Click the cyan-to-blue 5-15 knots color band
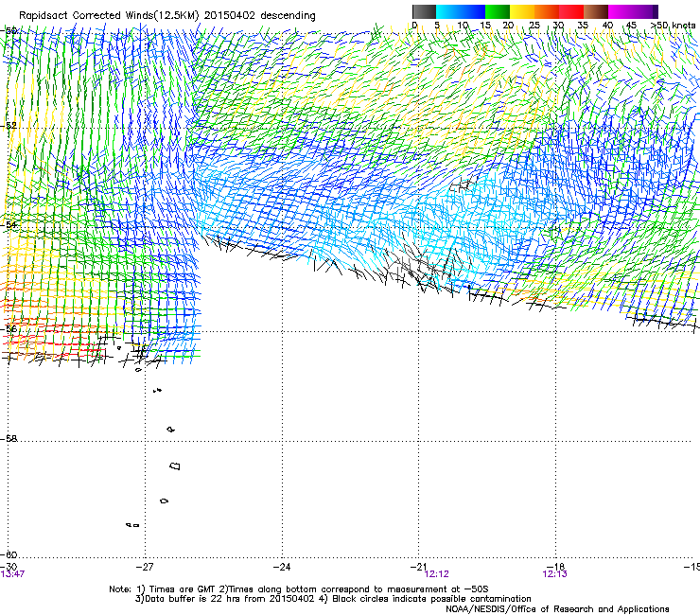This screenshot has height=615, width=700. [461, 11]
